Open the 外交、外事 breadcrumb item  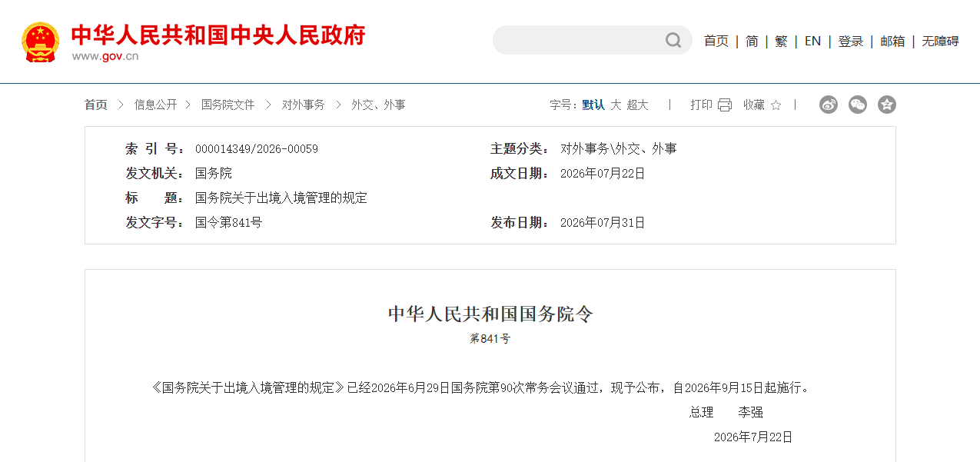tap(378, 105)
